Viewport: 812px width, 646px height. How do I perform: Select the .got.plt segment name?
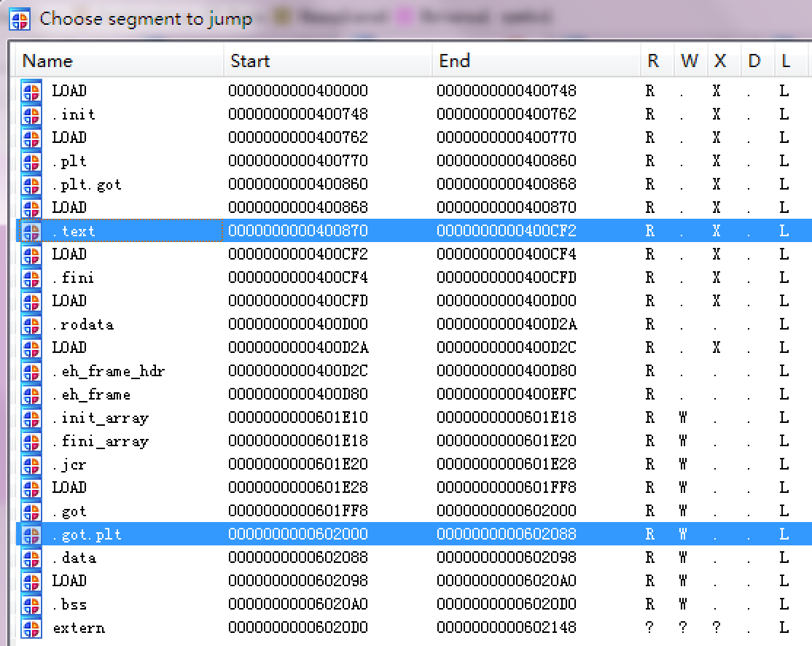click(x=87, y=534)
